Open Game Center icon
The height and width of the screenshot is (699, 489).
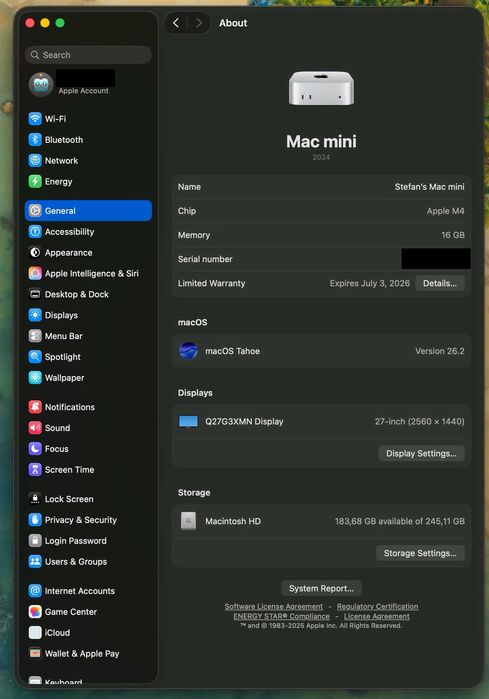(35, 612)
